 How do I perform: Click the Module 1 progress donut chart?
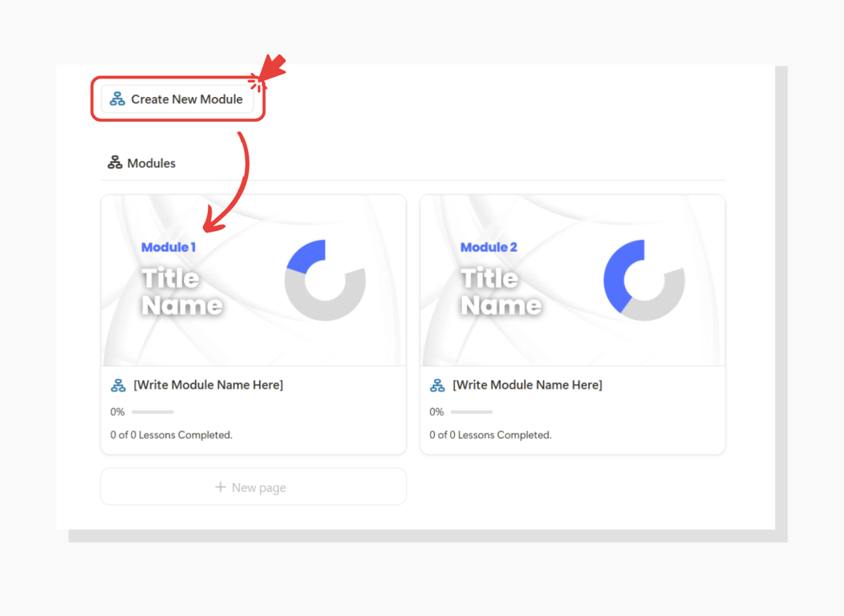coord(325,280)
